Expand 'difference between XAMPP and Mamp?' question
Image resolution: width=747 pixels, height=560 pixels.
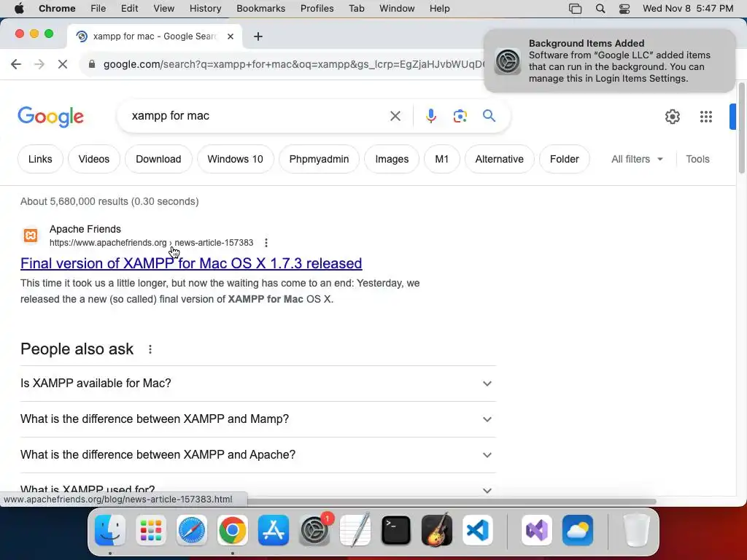click(258, 419)
